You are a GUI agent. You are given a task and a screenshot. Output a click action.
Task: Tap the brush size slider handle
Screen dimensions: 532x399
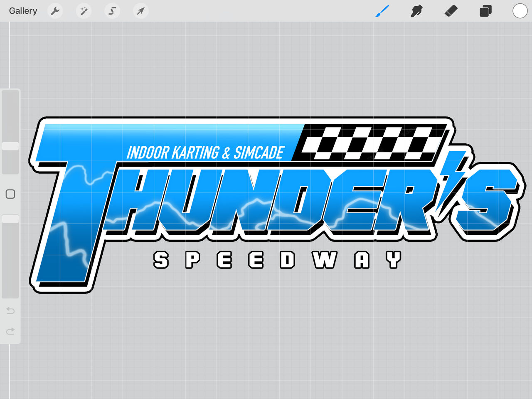tap(10, 146)
